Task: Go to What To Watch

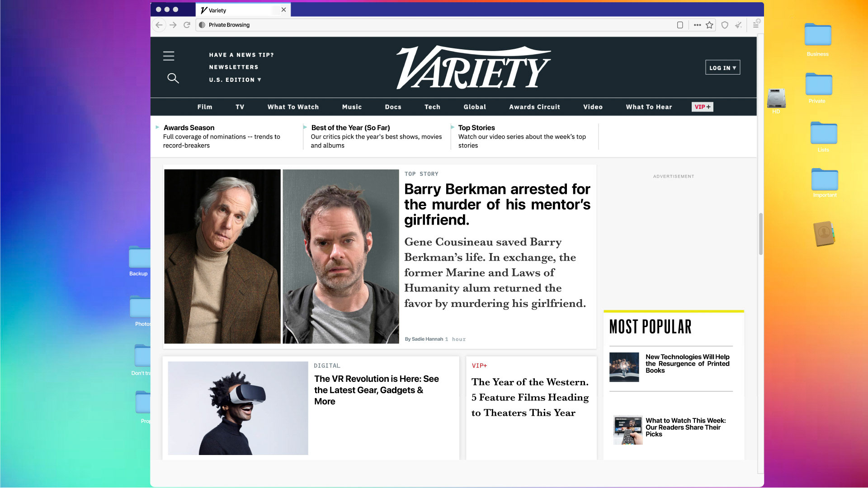Action: (293, 107)
